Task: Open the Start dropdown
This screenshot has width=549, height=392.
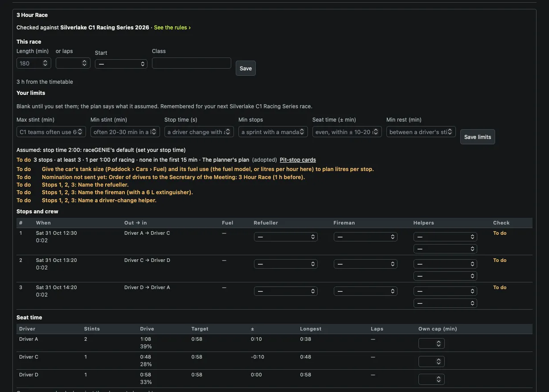Action: point(121,64)
